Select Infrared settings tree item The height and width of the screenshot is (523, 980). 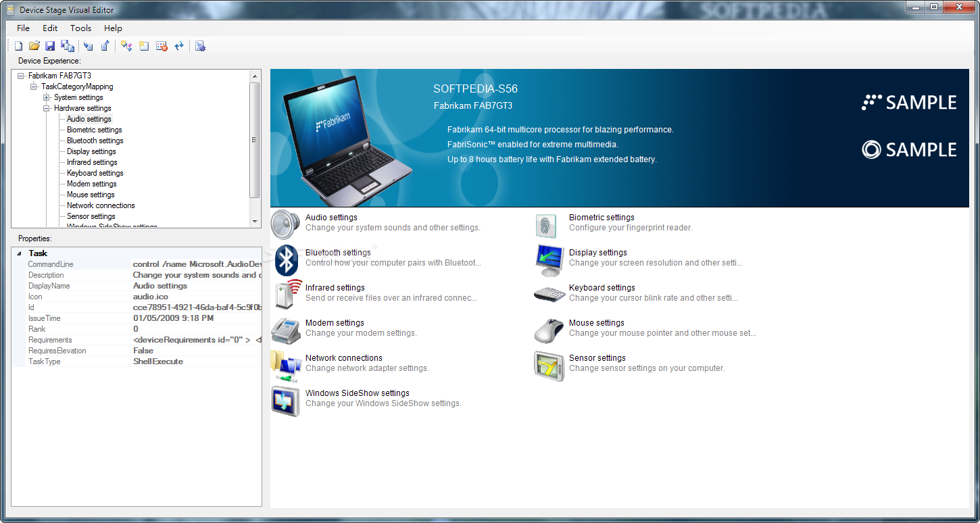pos(92,162)
